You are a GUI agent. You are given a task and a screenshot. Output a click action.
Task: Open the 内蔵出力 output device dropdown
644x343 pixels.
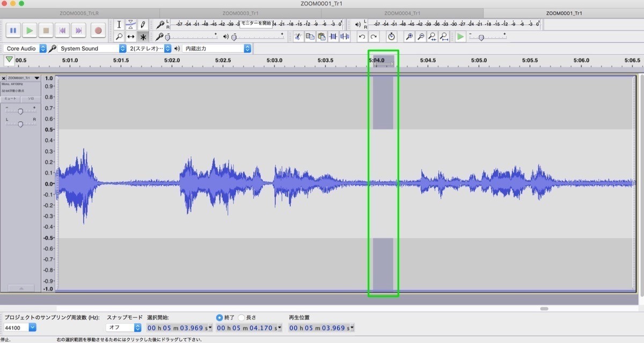216,48
